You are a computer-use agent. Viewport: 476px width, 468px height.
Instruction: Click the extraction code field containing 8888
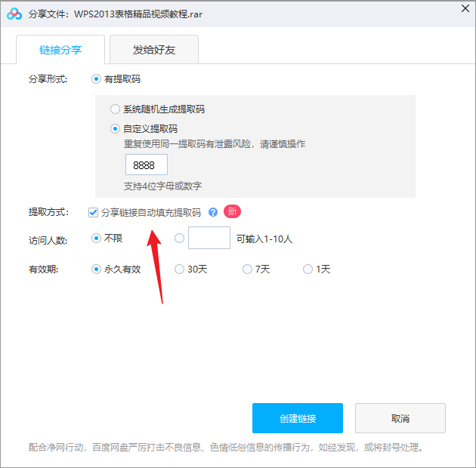click(x=147, y=165)
